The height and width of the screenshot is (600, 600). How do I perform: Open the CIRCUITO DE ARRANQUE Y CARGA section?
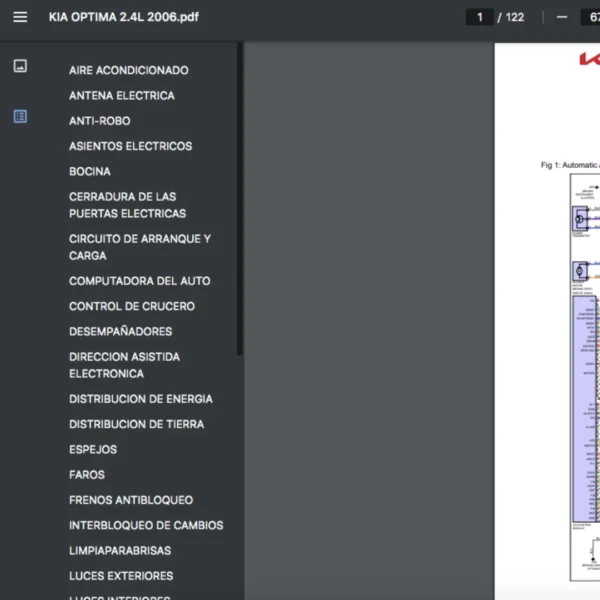coord(139,247)
